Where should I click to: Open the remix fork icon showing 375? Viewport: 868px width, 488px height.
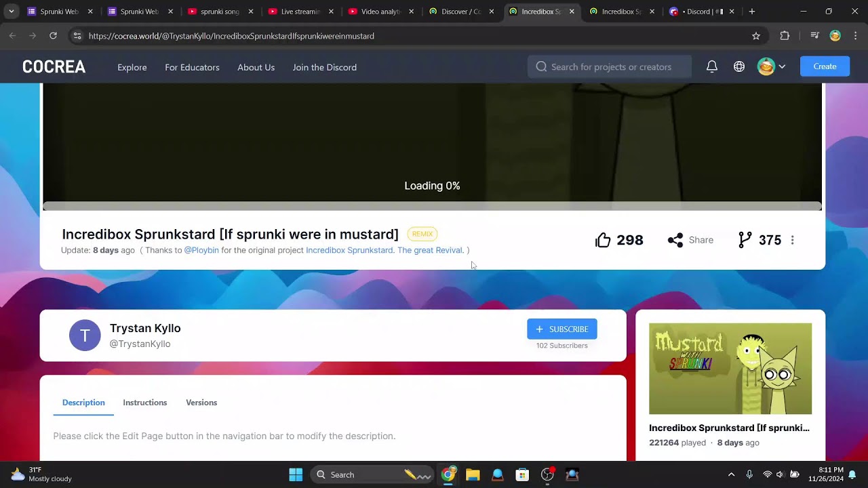click(745, 240)
